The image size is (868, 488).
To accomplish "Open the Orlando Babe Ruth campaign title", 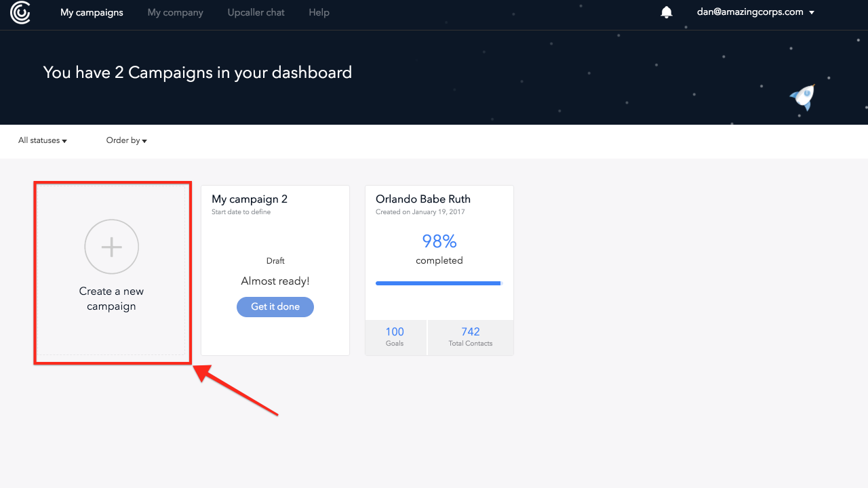I will [423, 199].
